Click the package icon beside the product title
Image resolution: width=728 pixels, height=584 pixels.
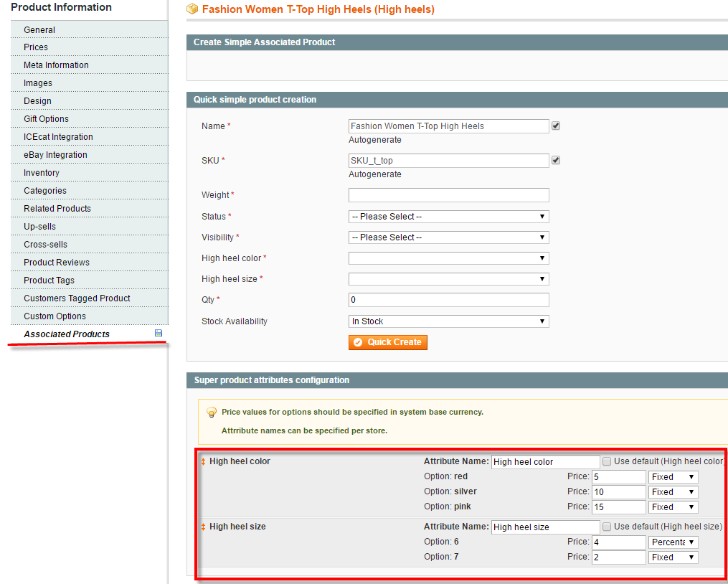coord(192,9)
